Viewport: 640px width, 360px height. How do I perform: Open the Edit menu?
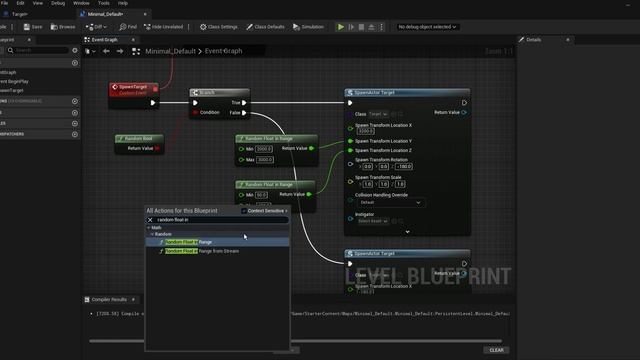click(20, 3)
